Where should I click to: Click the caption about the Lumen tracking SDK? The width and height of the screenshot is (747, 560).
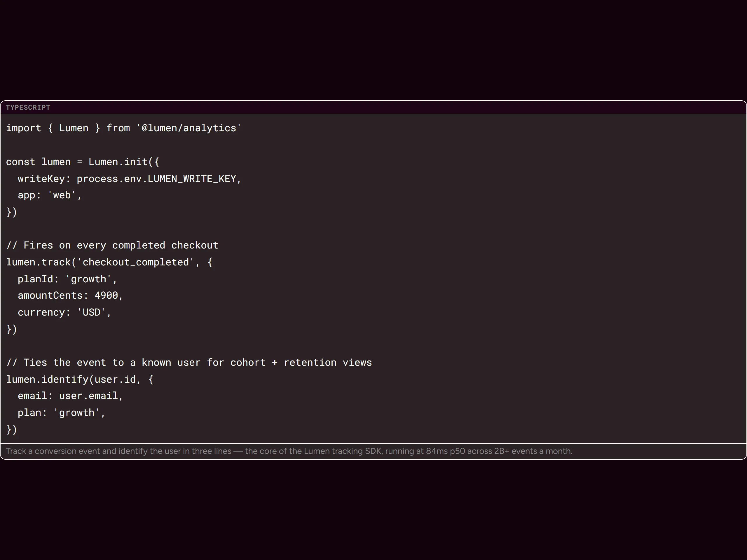289,451
